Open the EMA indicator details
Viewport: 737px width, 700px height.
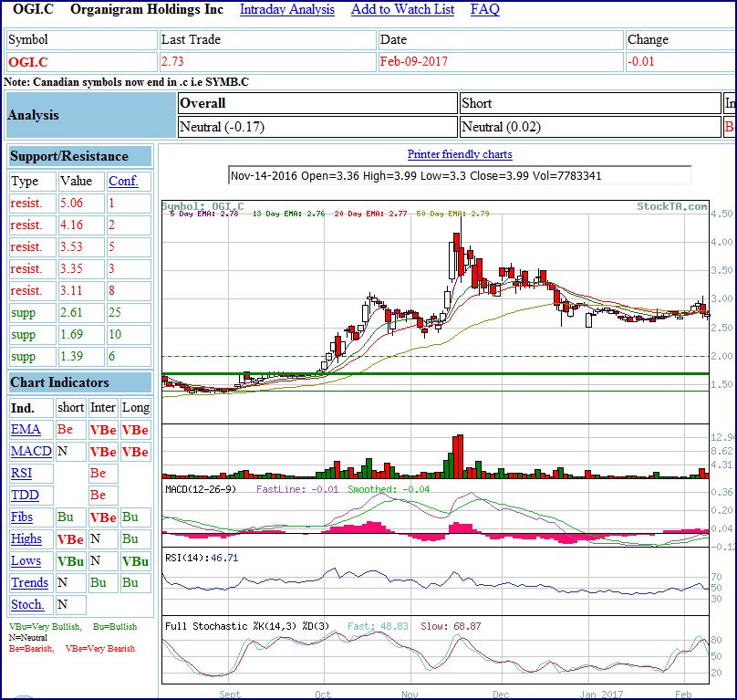coord(26,430)
